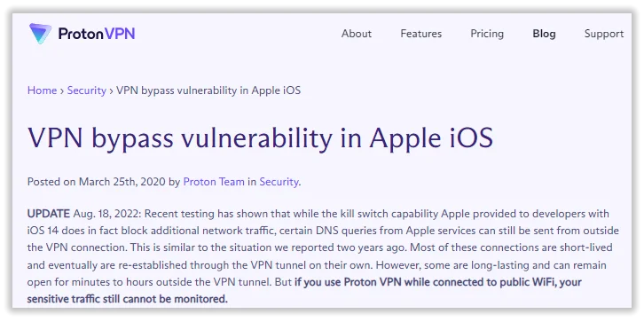Go to the Pricing page
This screenshot has width=644, height=322.
pos(487,34)
